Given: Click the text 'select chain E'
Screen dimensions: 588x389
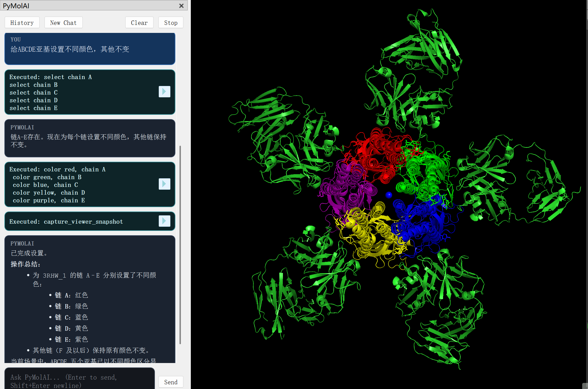Looking at the screenshot, I should pyautogui.click(x=33, y=108).
